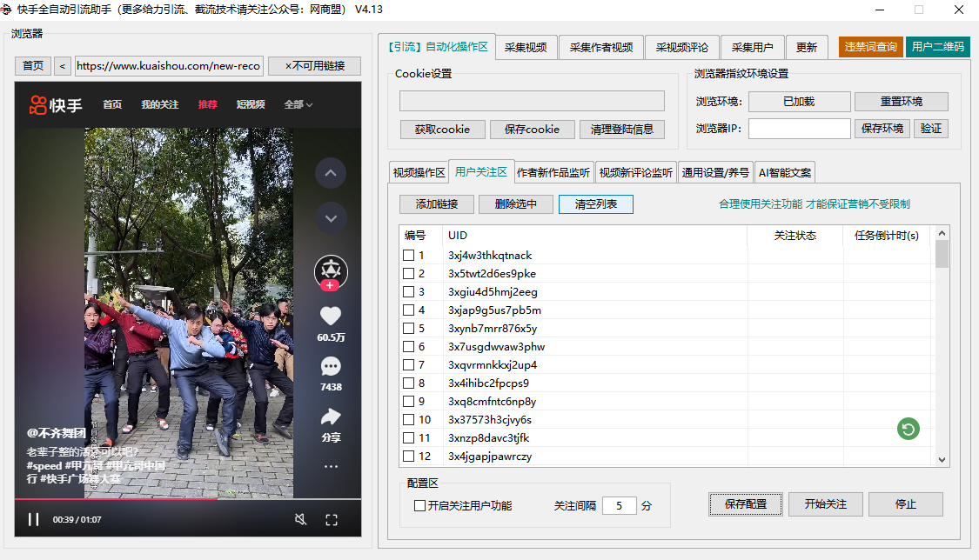Click the 保存配置 button

746,504
